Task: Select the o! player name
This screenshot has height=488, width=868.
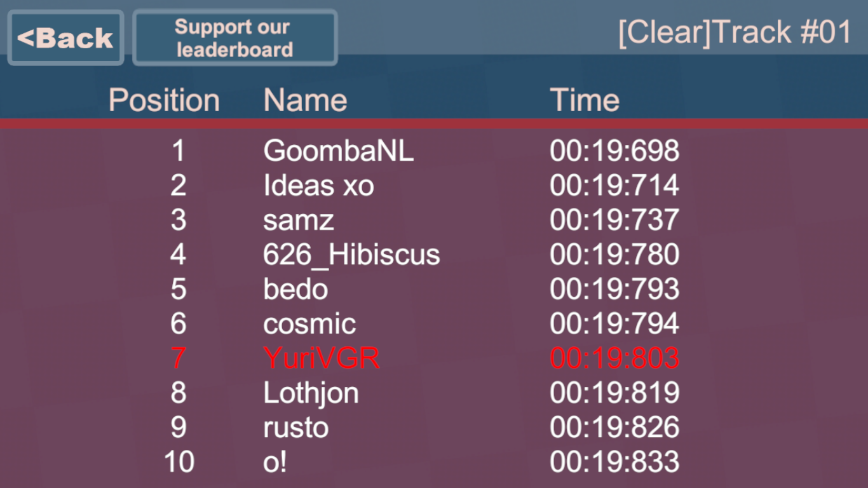Action: click(x=275, y=462)
